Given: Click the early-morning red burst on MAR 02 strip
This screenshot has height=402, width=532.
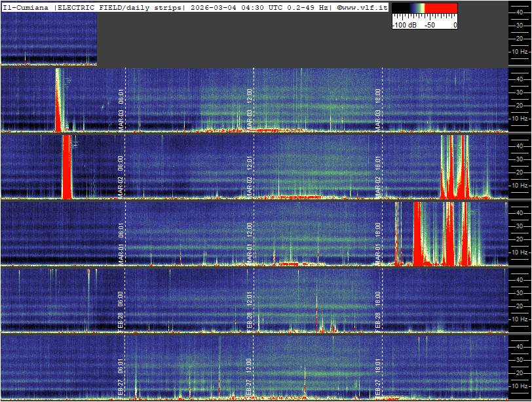Looking at the screenshot, I should (x=66, y=167).
